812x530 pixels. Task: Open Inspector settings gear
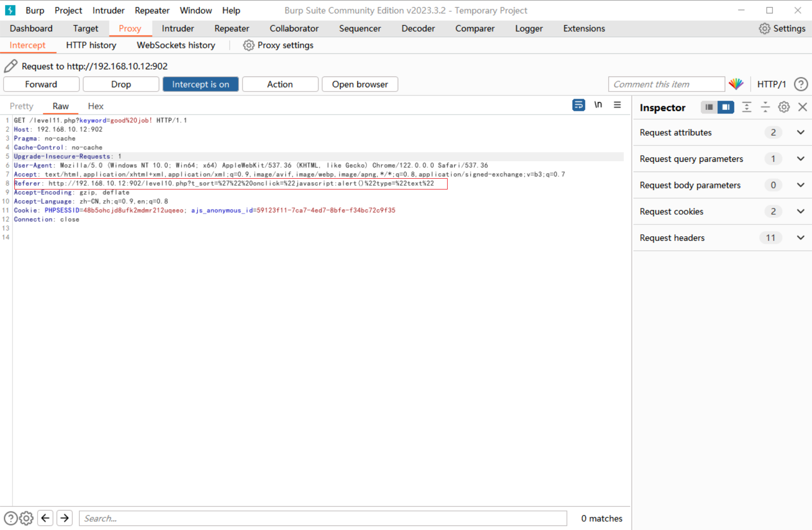(784, 107)
